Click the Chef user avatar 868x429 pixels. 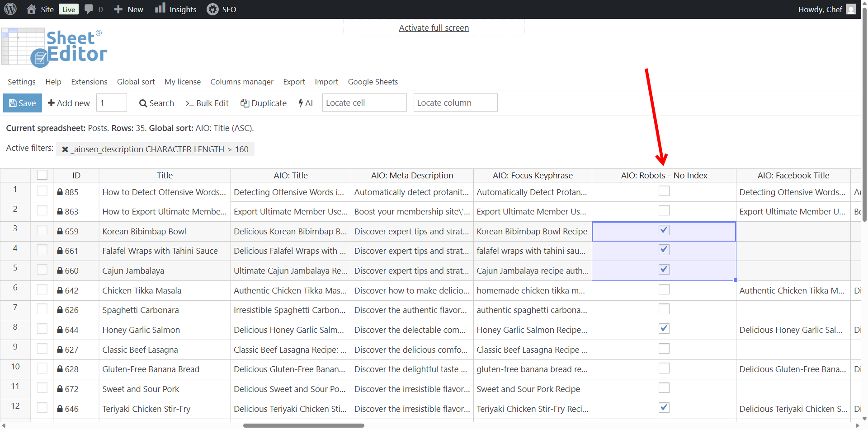pyautogui.click(x=851, y=9)
